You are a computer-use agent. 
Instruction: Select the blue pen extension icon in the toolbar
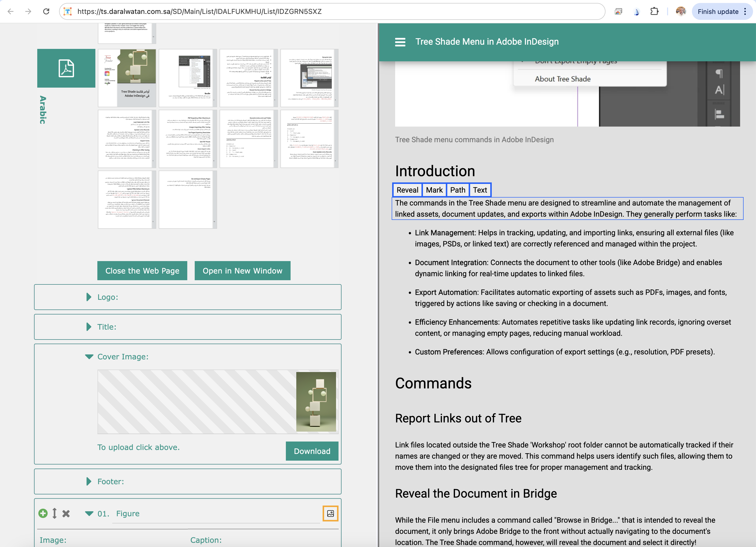tap(636, 11)
